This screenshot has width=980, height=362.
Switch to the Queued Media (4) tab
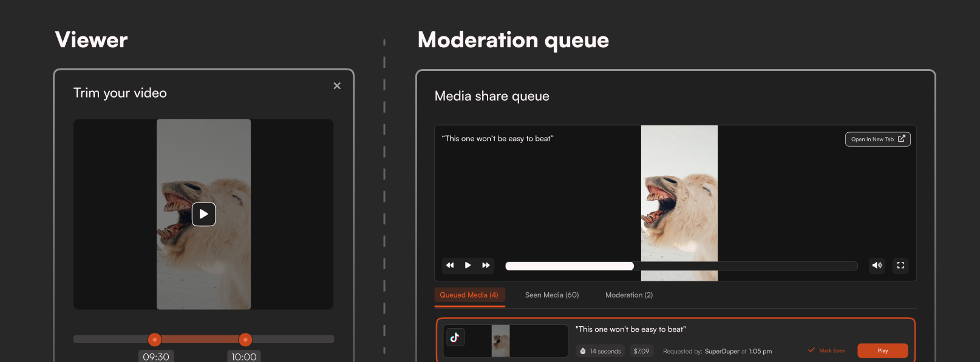tap(469, 295)
